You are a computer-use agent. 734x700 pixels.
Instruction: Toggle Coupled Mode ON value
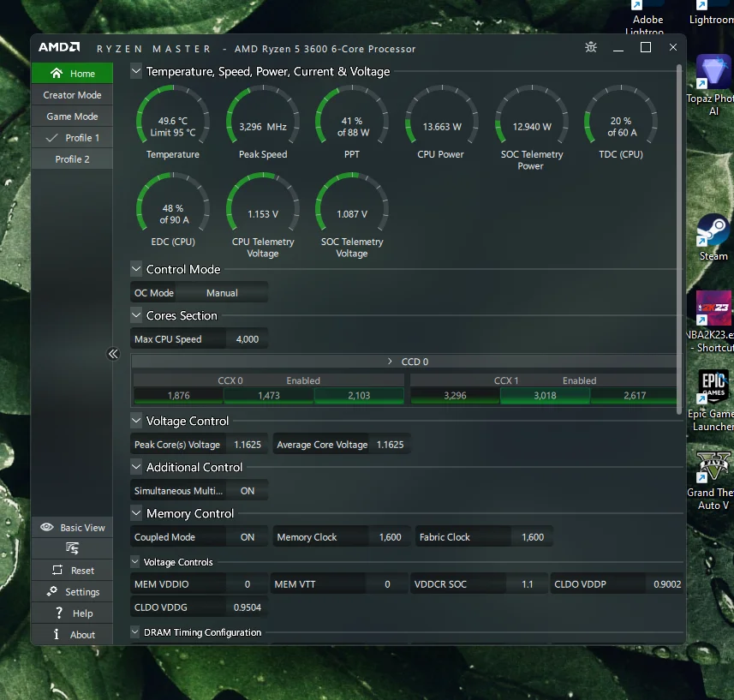pyautogui.click(x=248, y=537)
